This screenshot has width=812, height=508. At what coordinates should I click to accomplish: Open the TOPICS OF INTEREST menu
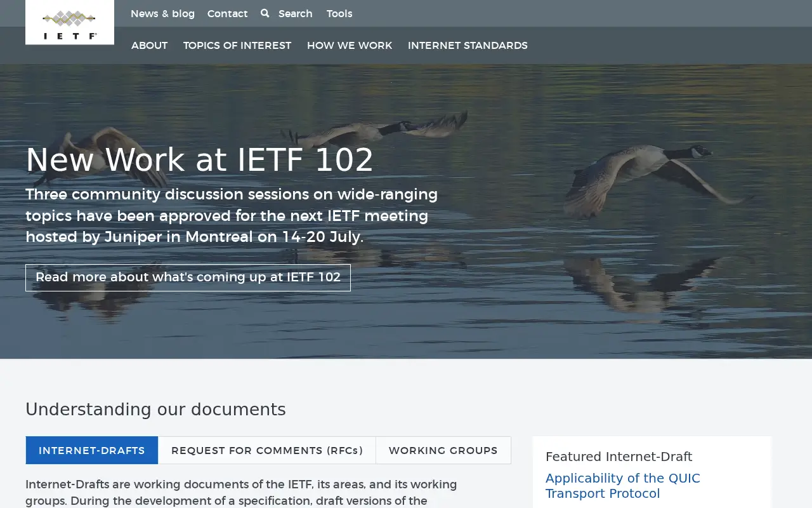(x=237, y=46)
